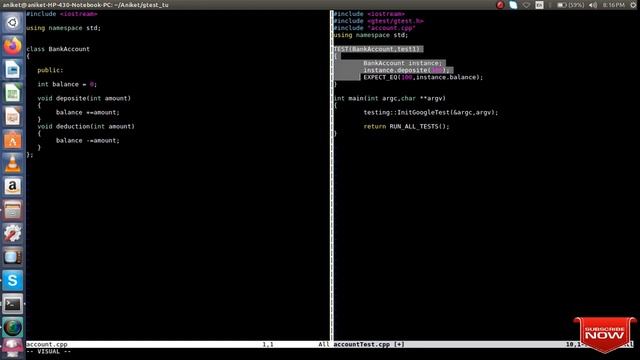Open LibreOffice Impress presentation icon
The height and width of the screenshot is (360, 640).
point(12,116)
